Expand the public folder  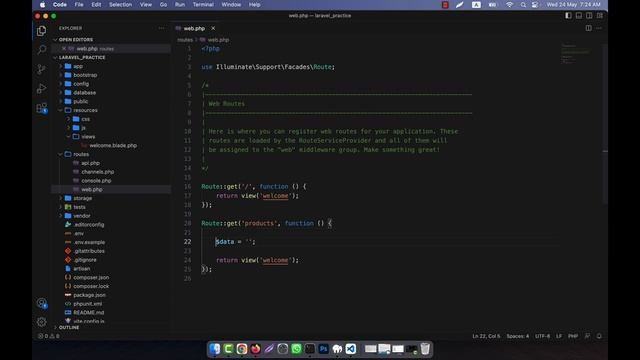click(80, 101)
